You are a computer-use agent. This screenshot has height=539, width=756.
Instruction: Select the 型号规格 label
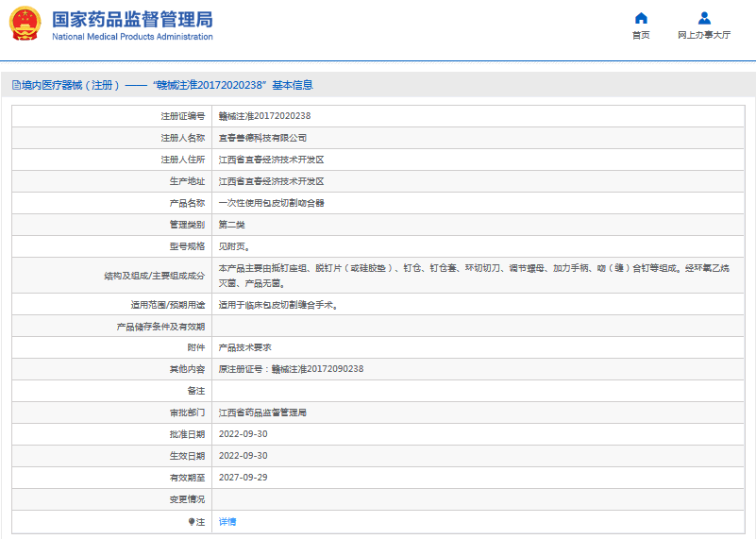(x=187, y=246)
